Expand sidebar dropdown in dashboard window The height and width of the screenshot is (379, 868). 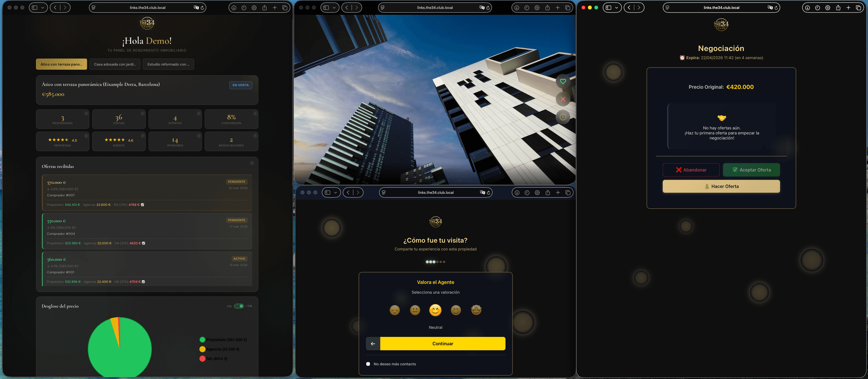pos(42,8)
